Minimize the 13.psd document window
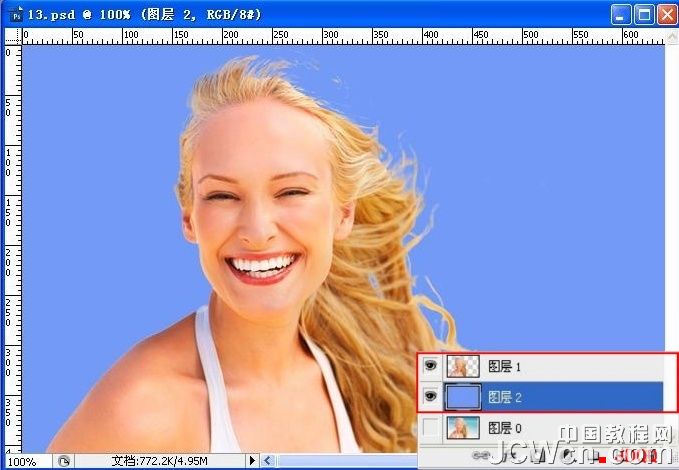The image size is (679, 470). 620,15
